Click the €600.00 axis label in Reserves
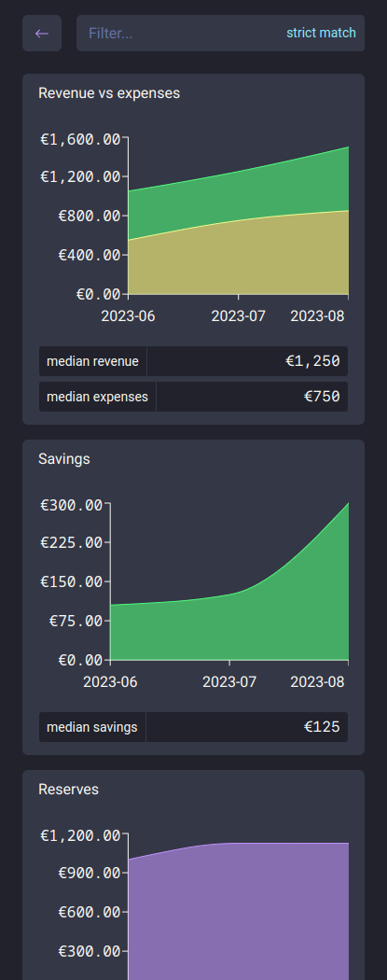 coord(90,913)
